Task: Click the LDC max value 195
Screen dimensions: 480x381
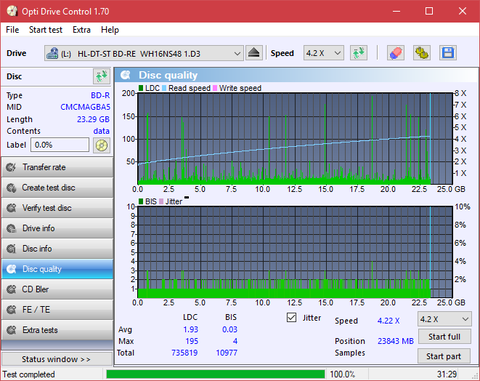Action: click(x=192, y=341)
